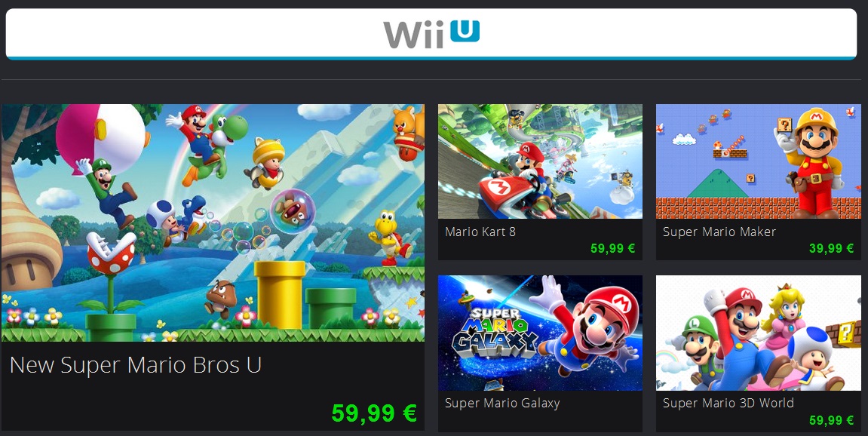Click the Super Mario Galaxy title text
Screen dimensions: 868x436
[x=502, y=404]
